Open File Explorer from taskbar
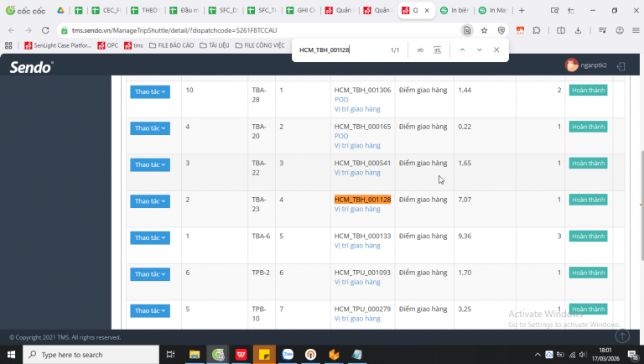This screenshot has height=364, width=644. pyautogui.click(x=195, y=354)
